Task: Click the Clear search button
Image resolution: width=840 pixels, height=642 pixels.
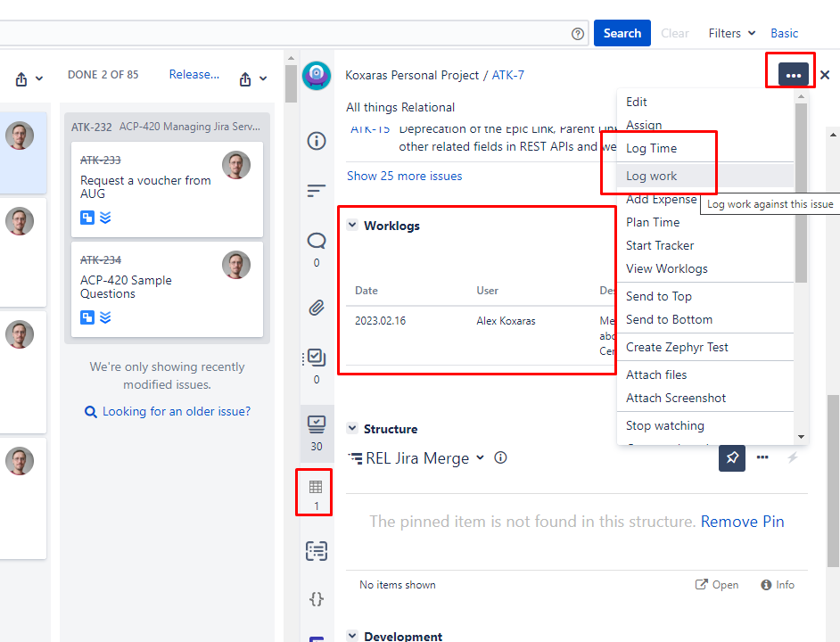Action: click(x=674, y=33)
